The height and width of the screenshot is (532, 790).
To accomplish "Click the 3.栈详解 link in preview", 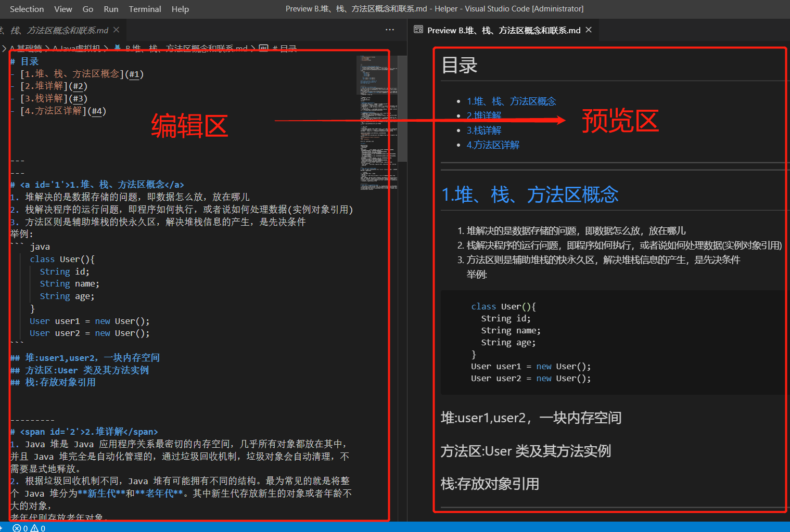I will pyautogui.click(x=484, y=130).
